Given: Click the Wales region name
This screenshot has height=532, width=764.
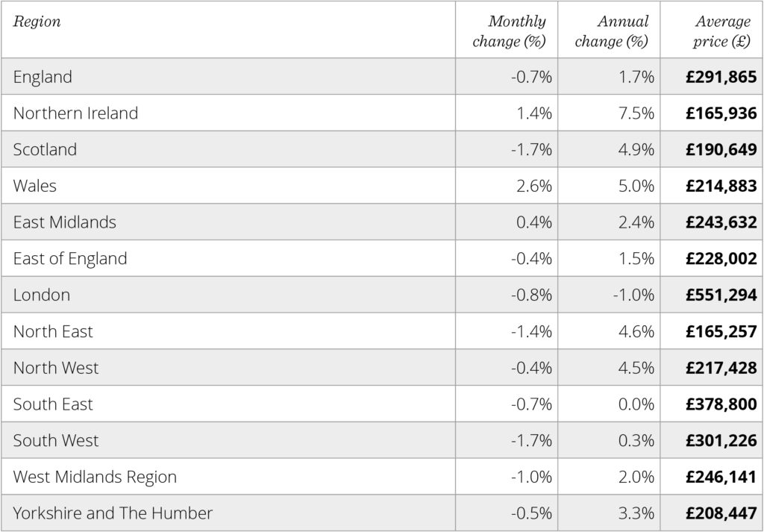Looking at the screenshot, I should point(34,186).
